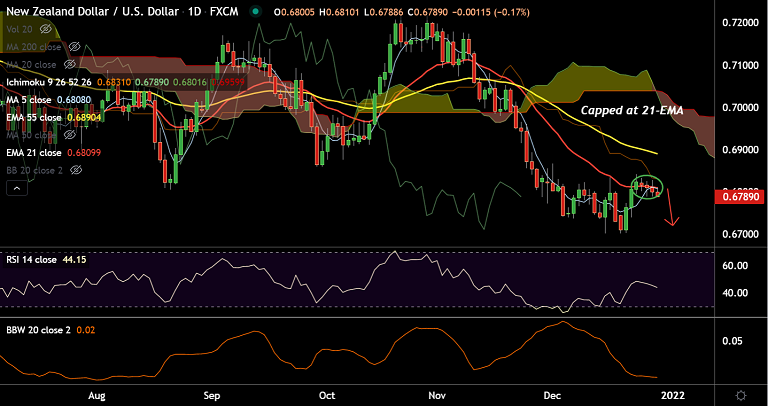Screen dimensions: 768x406
Task: Click the Ichimoku value 0.69599
Action: [x=228, y=82]
